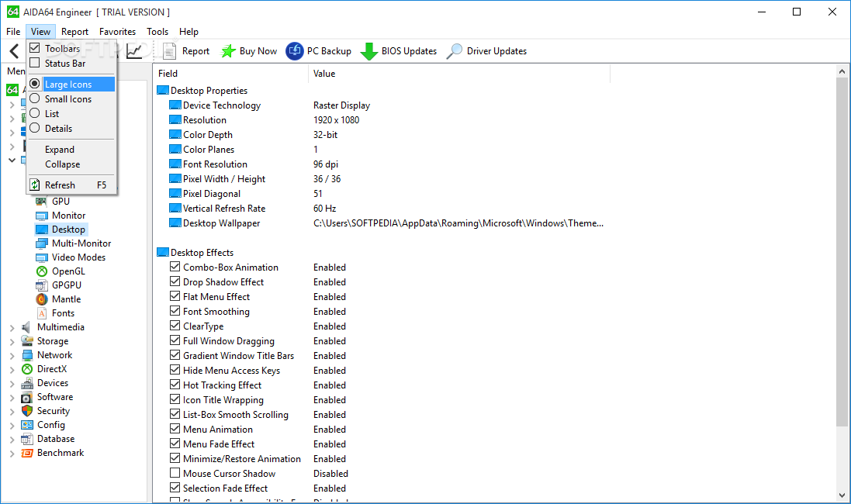Open PC Backup blue circle icon
This screenshot has width=851, height=504.
click(x=295, y=51)
